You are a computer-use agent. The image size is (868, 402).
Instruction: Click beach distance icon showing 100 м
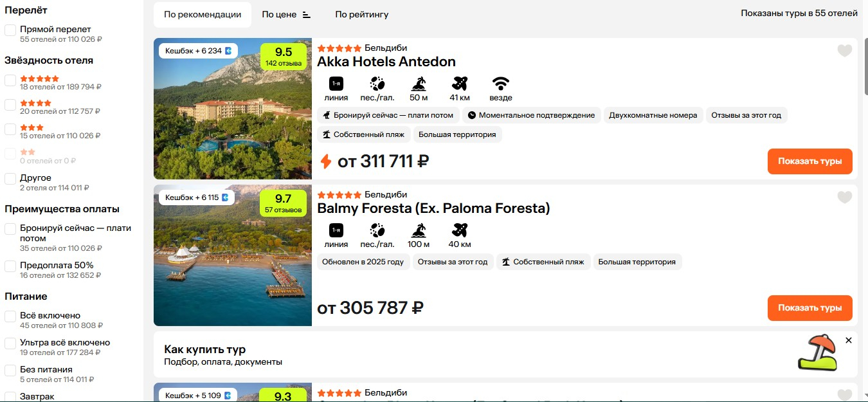click(x=419, y=230)
